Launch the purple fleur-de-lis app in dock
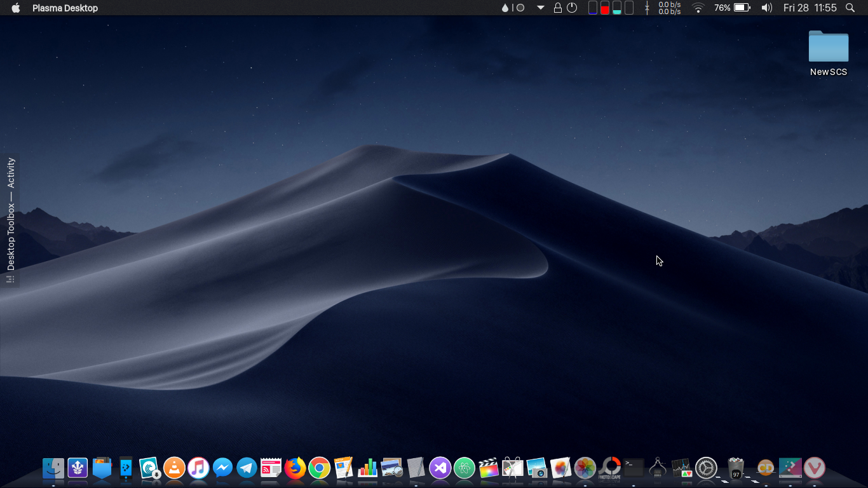The width and height of the screenshot is (868, 488). point(78,468)
